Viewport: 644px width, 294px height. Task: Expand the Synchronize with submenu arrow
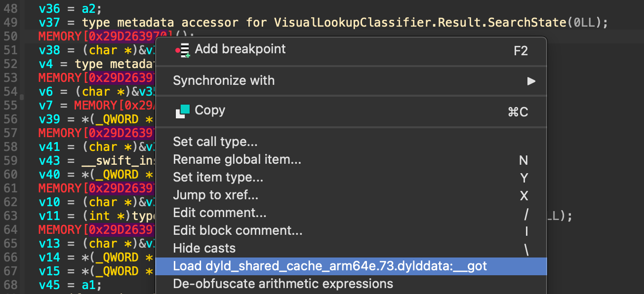click(531, 81)
